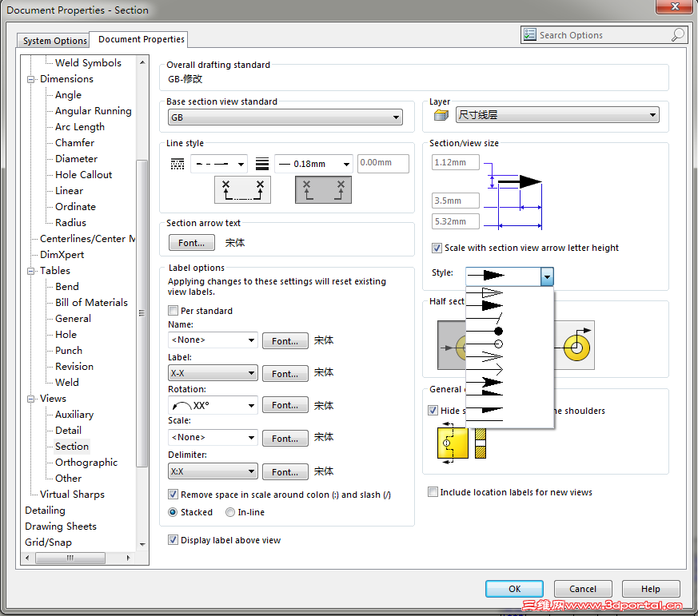Collapse the Views tree node
Image resolution: width=698 pixels, height=616 pixels.
[x=30, y=399]
